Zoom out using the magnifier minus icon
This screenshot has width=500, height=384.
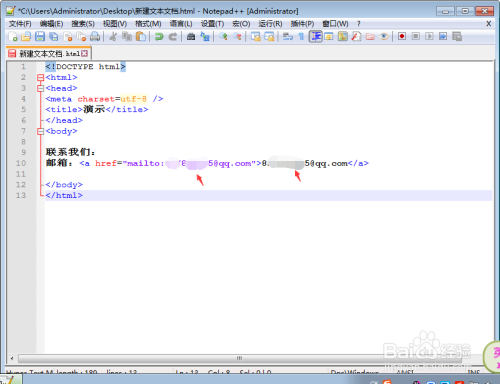click(237, 36)
